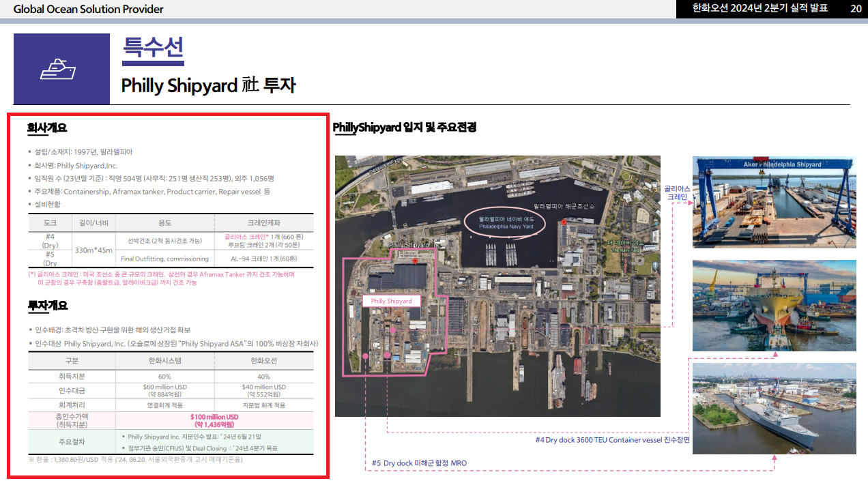
Task: Click the Final Outfitting, commissioning cell
Action: point(165,259)
